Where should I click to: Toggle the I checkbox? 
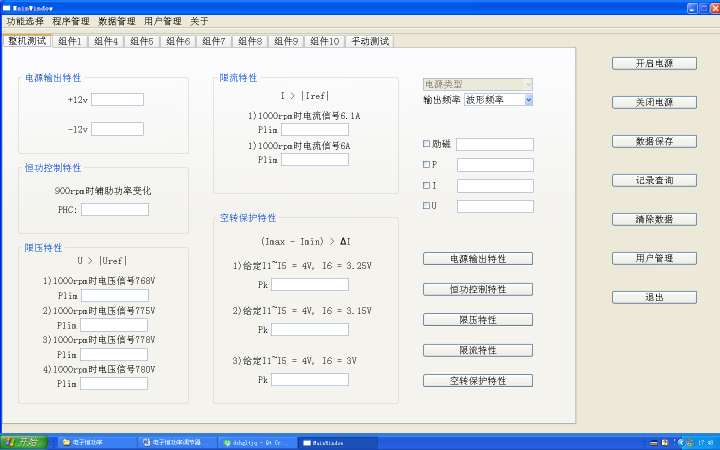tap(427, 186)
